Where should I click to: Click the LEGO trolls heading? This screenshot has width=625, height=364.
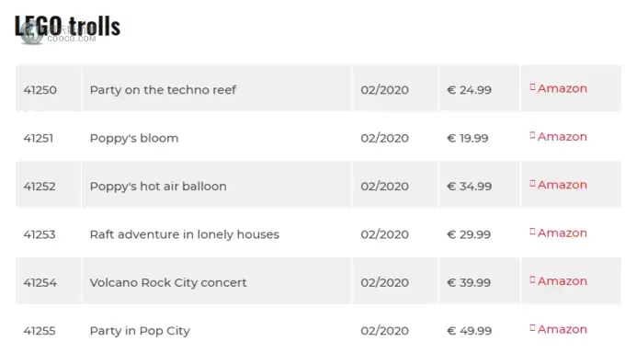tap(67, 26)
